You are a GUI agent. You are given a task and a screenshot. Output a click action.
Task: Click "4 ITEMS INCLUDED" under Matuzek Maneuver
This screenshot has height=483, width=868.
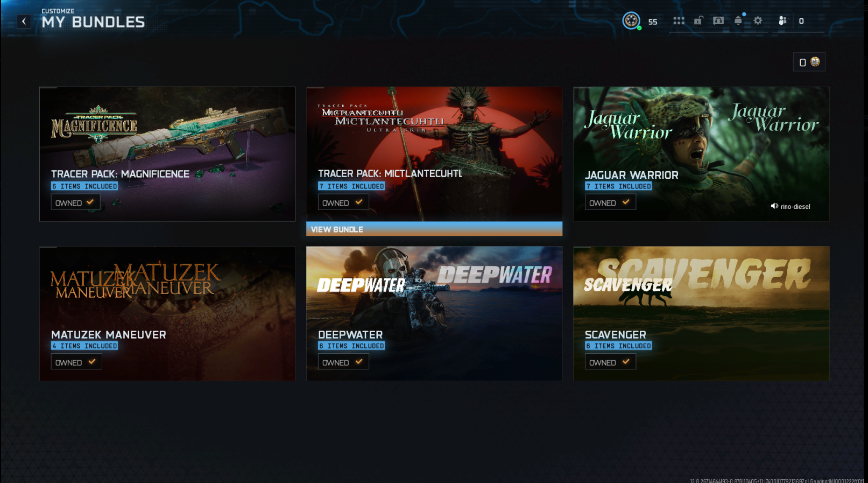point(84,346)
